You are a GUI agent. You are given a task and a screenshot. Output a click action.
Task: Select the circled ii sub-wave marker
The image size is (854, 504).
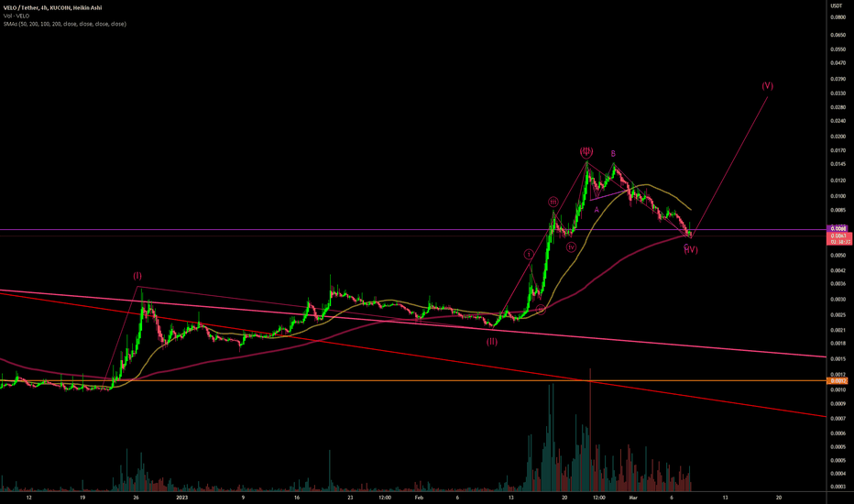(541, 310)
